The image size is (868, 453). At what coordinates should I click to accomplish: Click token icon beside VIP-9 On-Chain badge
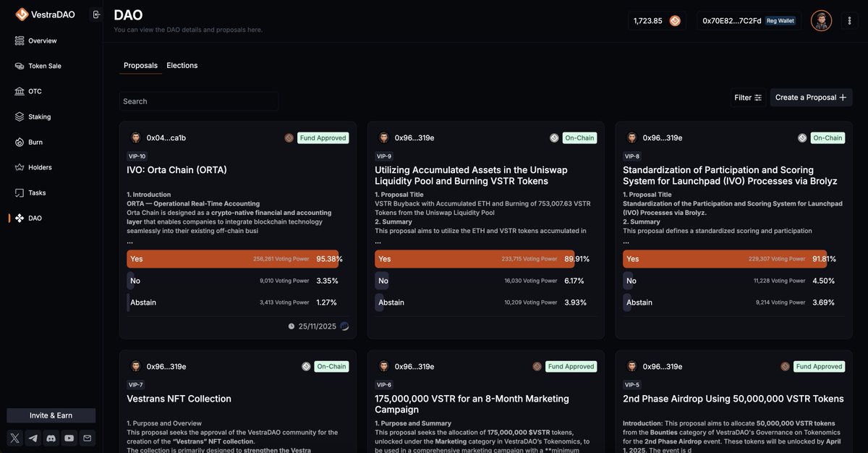point(554,137)
